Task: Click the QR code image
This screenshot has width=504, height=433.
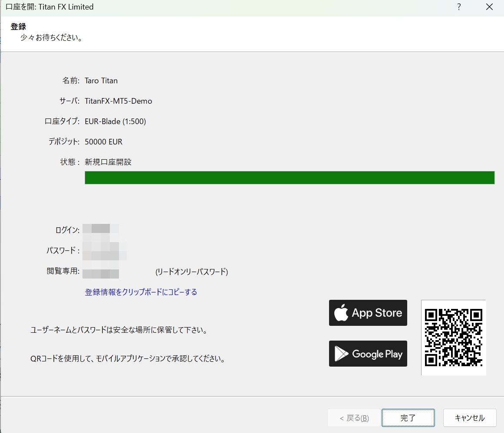Action: 454,338
